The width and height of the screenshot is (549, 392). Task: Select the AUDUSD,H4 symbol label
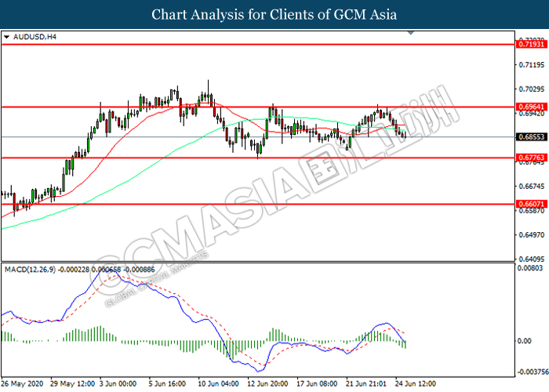[x=35, y=37]
